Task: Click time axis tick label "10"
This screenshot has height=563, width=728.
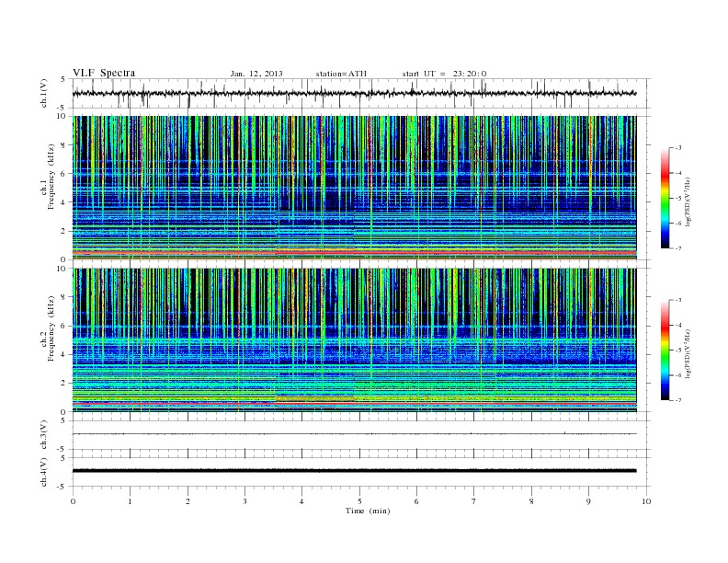Action: [x=646, y=501]
